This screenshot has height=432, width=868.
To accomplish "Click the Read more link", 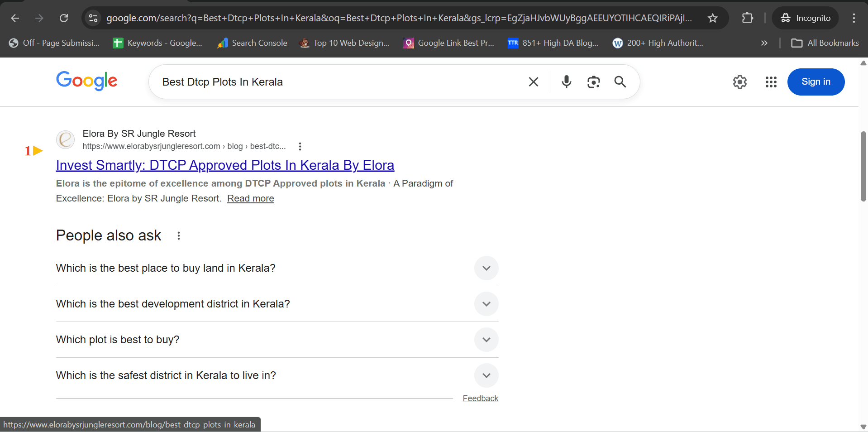I will (x=251, y=198).
